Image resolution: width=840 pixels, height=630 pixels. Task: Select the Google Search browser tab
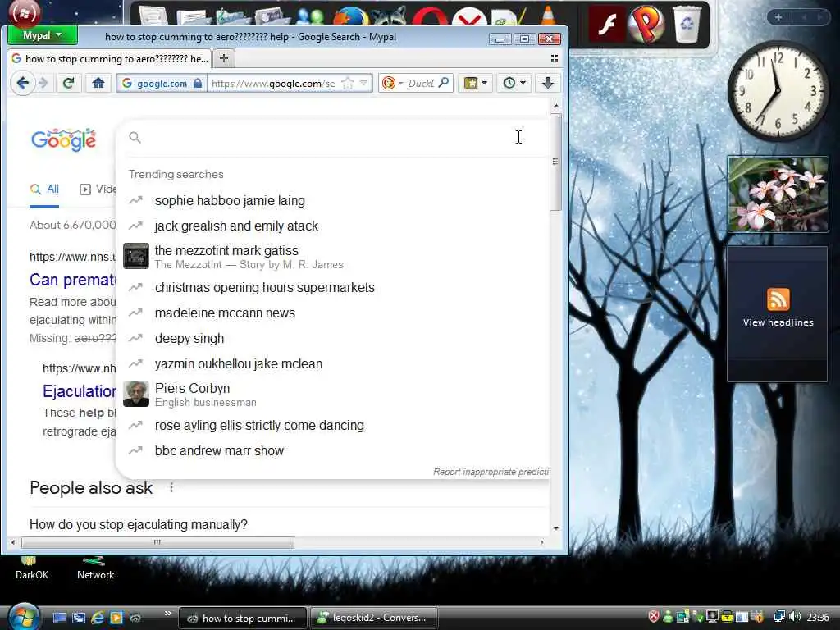tap(110, 58)
